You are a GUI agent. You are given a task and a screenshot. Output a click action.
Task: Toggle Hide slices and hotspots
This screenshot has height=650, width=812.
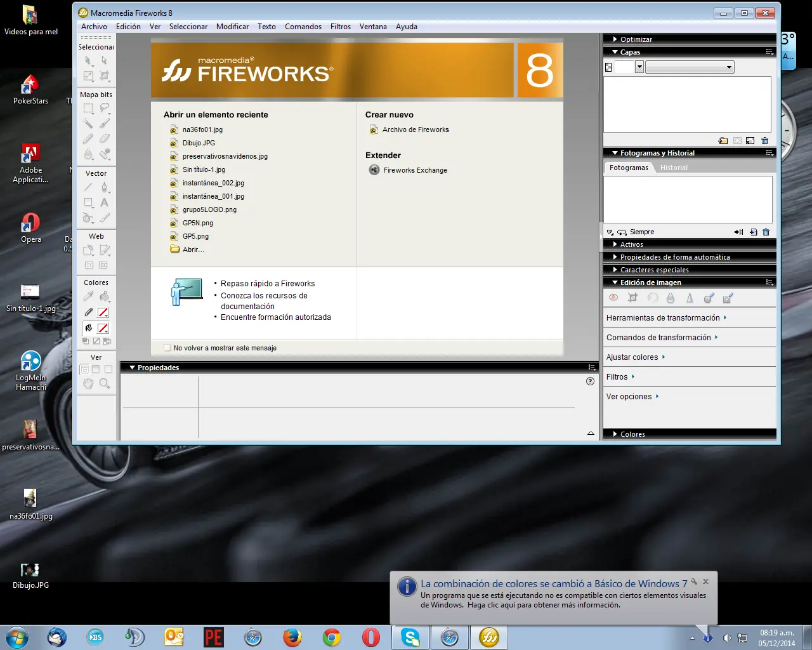point(89,265)
